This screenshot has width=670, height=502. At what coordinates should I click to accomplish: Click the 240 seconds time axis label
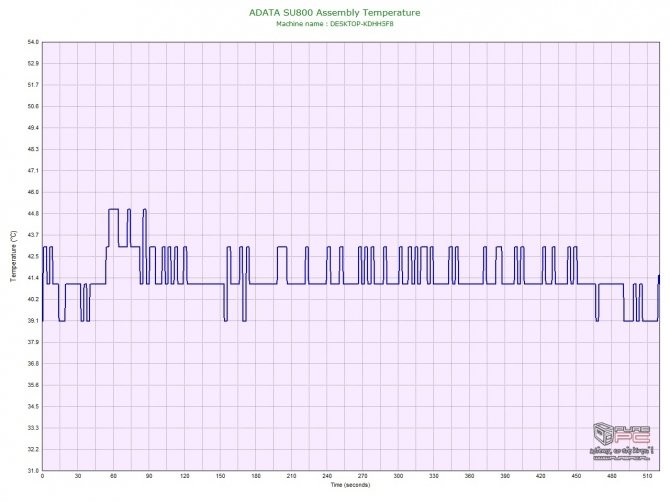point(327,476)
